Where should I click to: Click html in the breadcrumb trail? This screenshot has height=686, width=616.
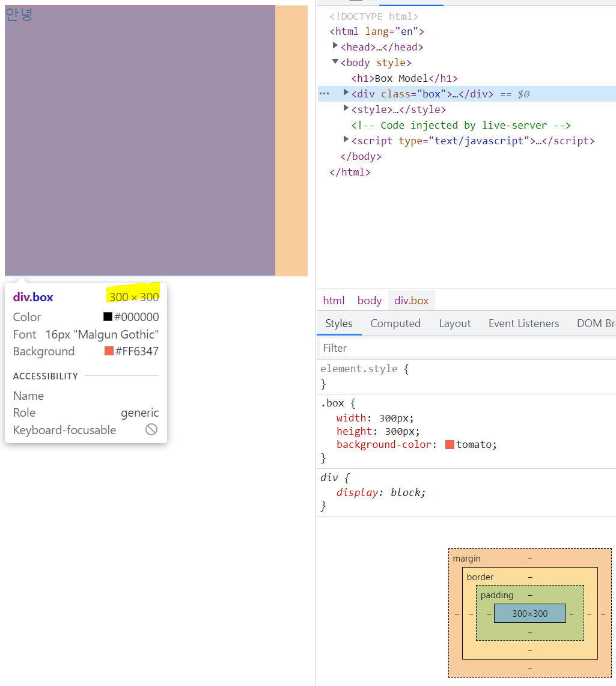pyautogui.click(x=334, y=301)
